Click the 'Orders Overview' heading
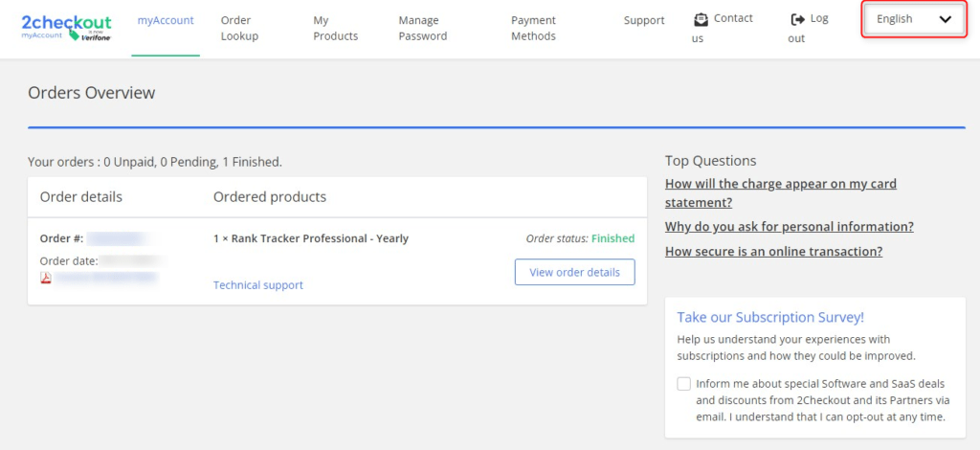This screenshot has height=450, width=980. click(91, 93)
